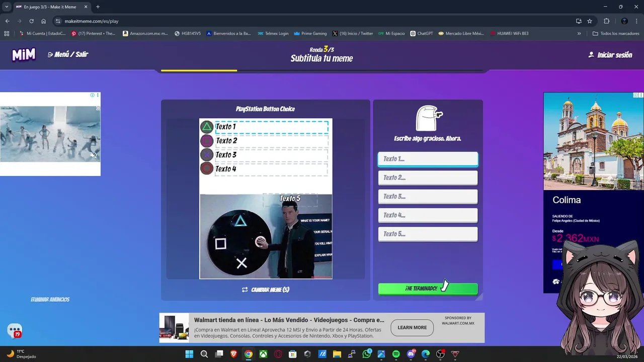The height and width of the screenshot is (362, 644).
Task: Open the Inicio / Twitter bookmark
Action: [x=353, y=34]
